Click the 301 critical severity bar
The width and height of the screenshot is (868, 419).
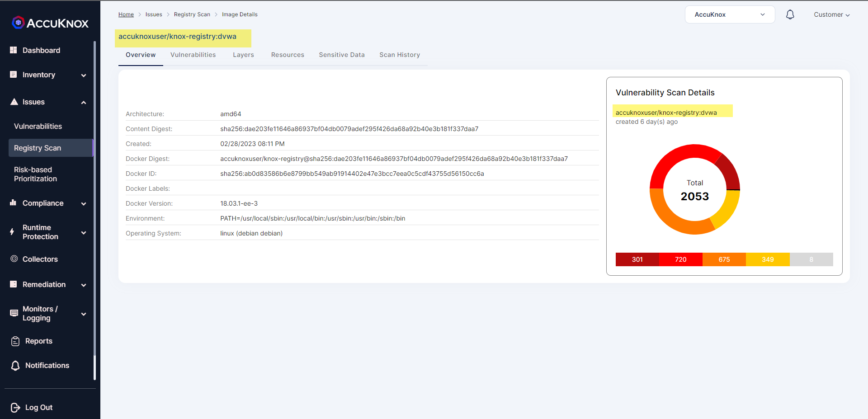tap(637, 259)
